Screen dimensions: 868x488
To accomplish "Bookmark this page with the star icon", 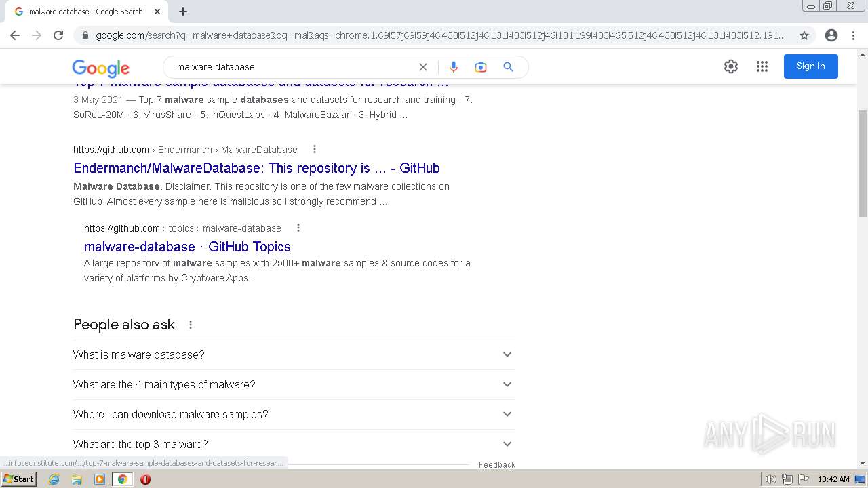I will 804,35.
